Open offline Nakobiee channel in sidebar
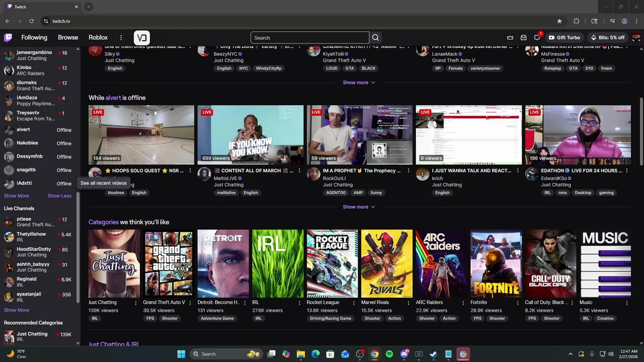This screenshot has height=362, width=644. pyautogui.click(x=39, y=143)
